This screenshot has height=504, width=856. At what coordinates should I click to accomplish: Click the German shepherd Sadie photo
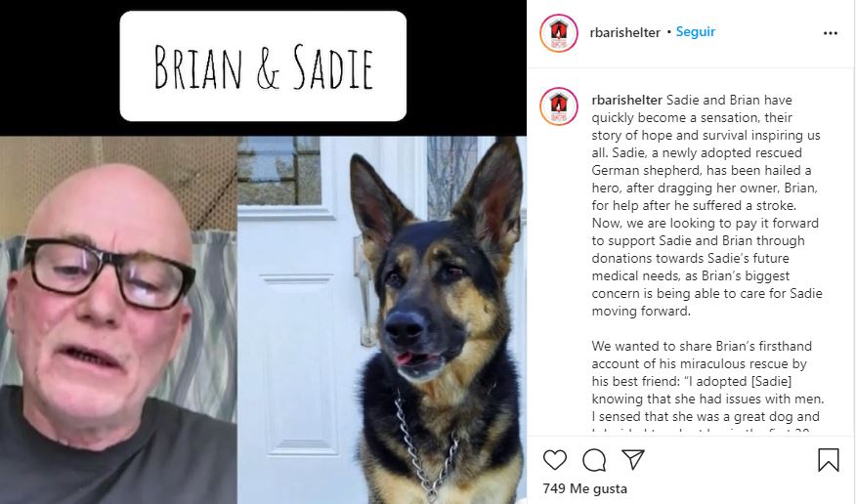(x=382, y=319)
